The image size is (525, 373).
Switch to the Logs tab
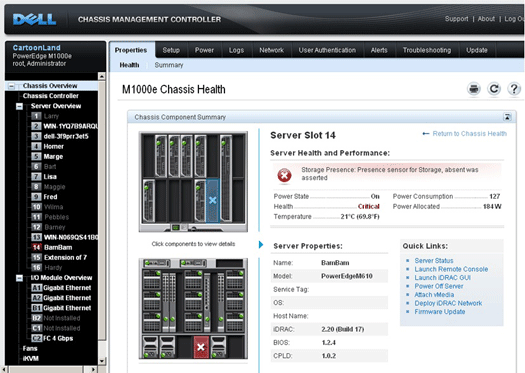click(x=236, y=50)
